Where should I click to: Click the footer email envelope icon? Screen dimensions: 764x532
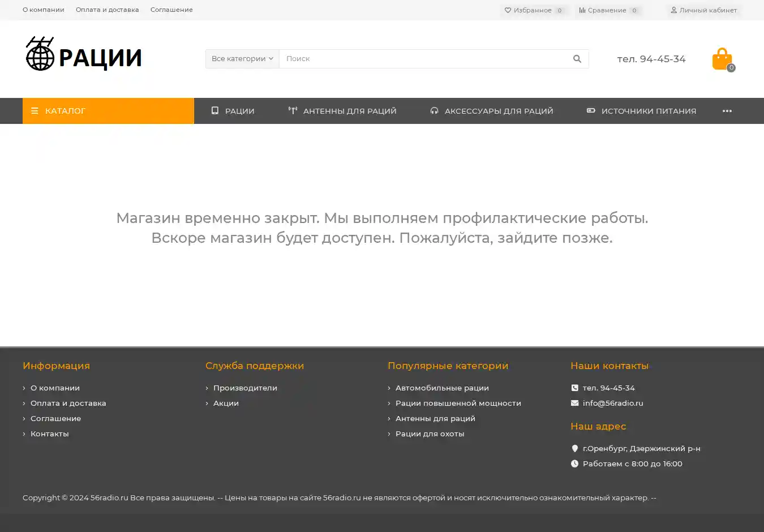[x=574, y=404]
